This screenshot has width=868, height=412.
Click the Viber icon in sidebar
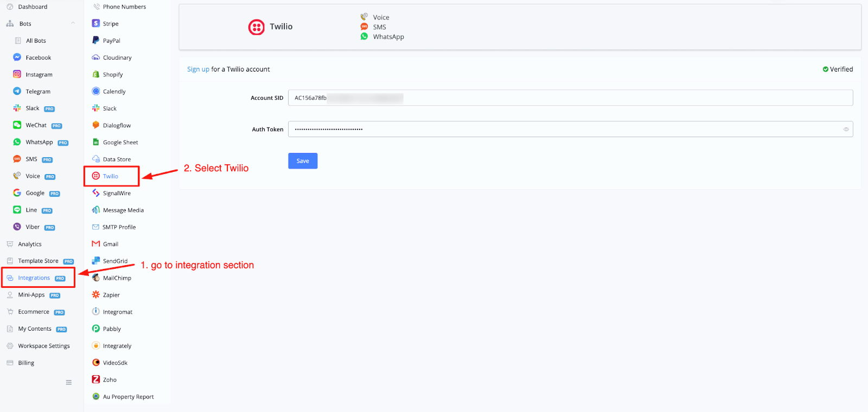point(17,227)
